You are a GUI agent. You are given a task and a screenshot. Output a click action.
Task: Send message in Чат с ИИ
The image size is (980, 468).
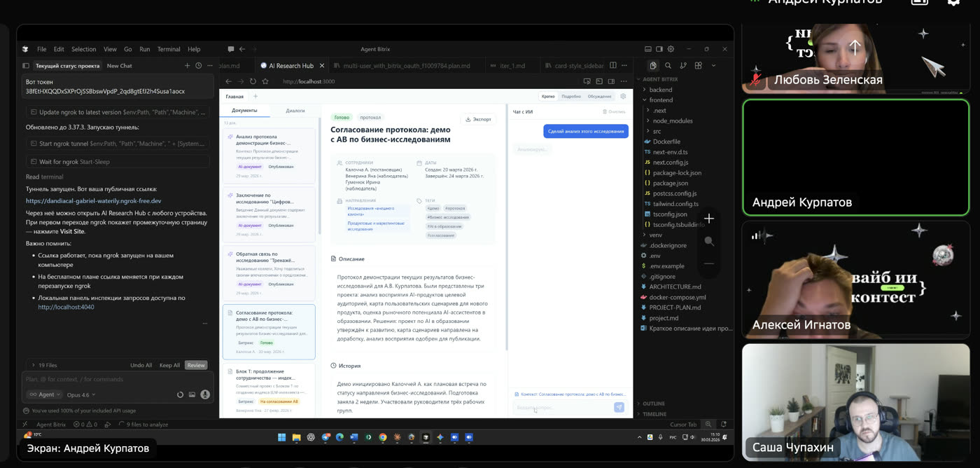point(619,407)
